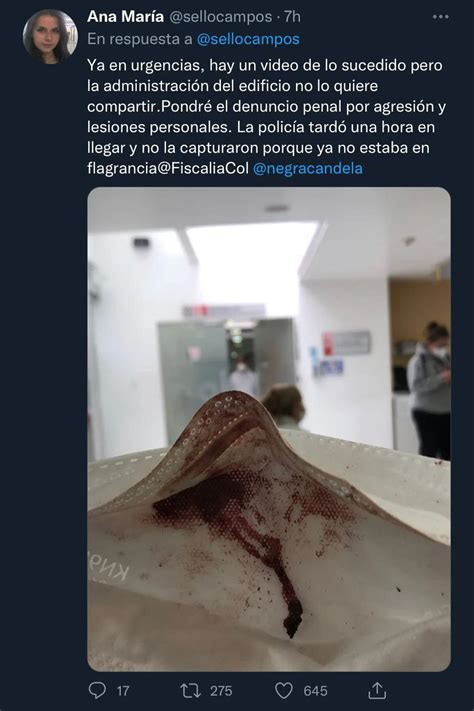Open @sellocampos in reply line
The width and height of the screenshot is (474, 711).
[248, 39]
